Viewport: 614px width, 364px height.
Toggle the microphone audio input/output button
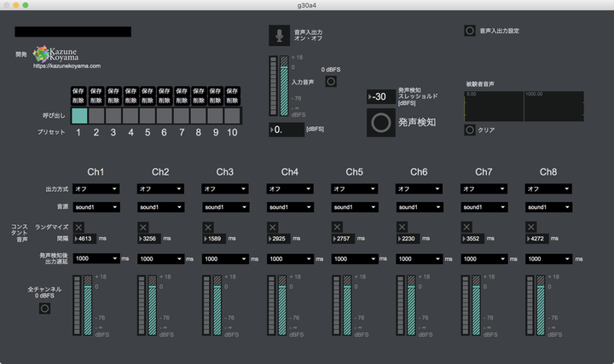[x=279, y=35]
